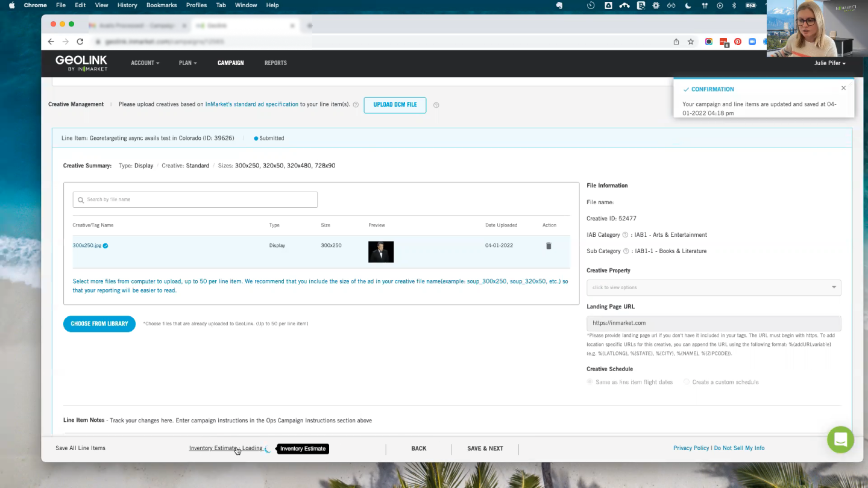Image resolution: width=868 pixels, height=488 pixels.
Task: Open the Creative Property dropdown
Action: 714,287
